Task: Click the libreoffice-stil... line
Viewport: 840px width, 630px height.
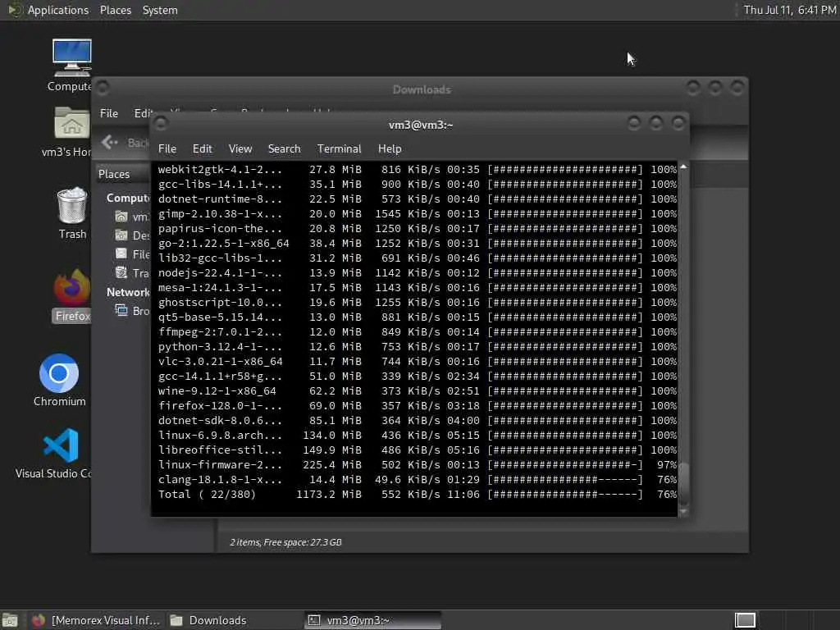Action: click(418, 450)
